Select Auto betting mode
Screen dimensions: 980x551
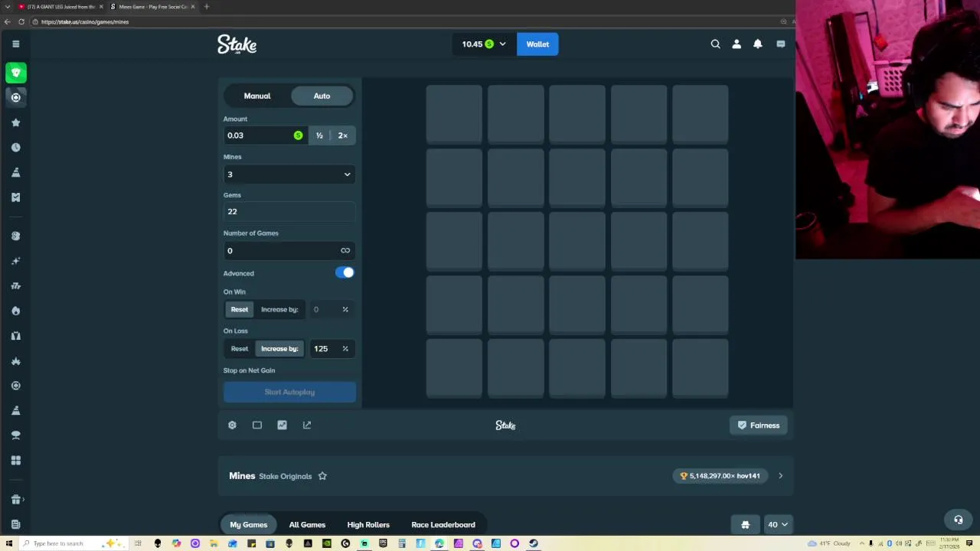coord(322,96)
